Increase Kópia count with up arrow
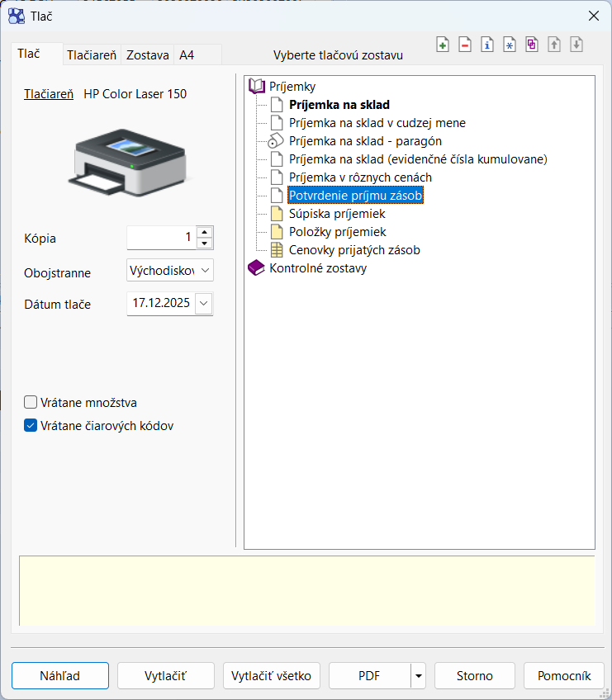 pyautogui.click(x=205, y=233)
